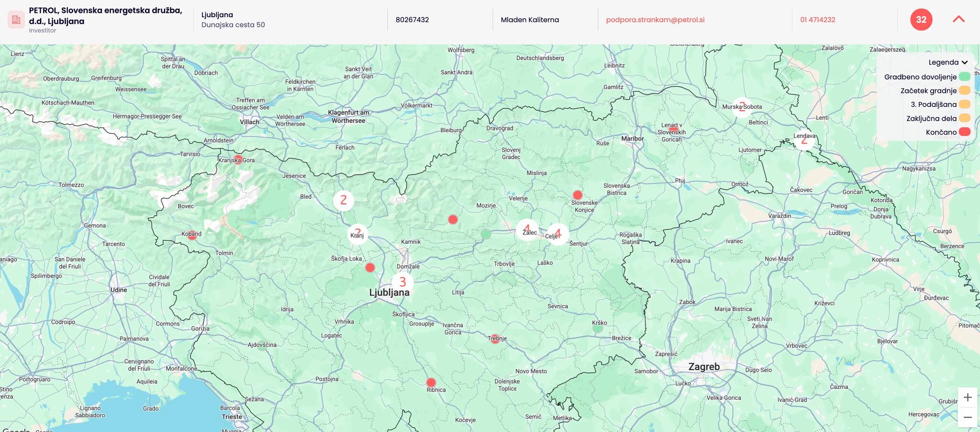Click the orange 3. Podaljšana swatch
The width and height of the screenshot is (980, 432).
tap(965, 104)
